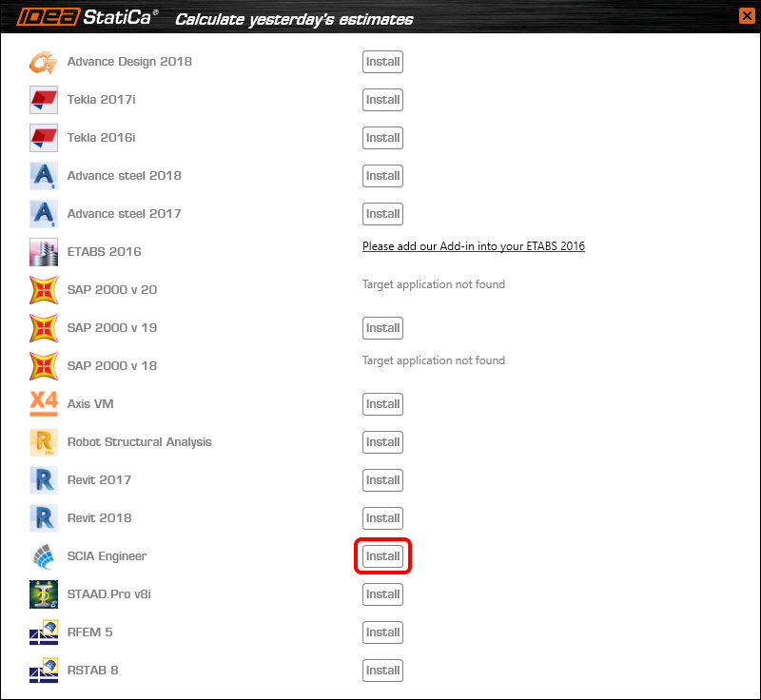Select the 'RSTAB 8' label
This screenshot has height=700, width=761.
tap(92, 670)
